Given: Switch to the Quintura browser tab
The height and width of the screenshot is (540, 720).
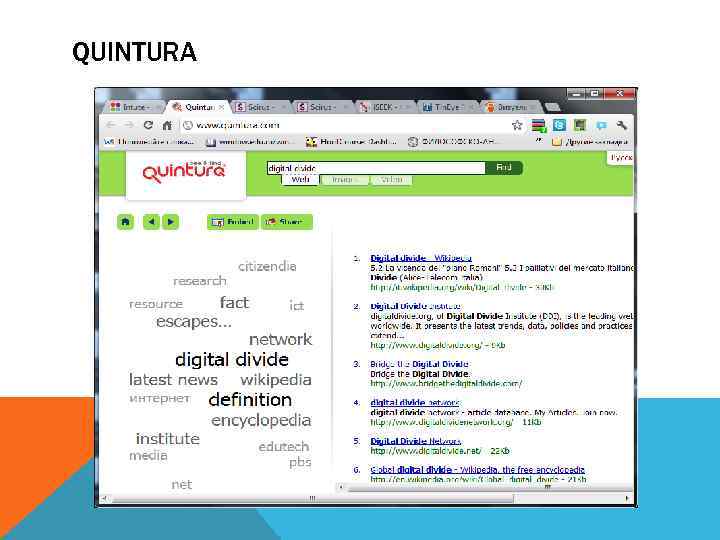Looking at the screenshot, I should (196, 107).
